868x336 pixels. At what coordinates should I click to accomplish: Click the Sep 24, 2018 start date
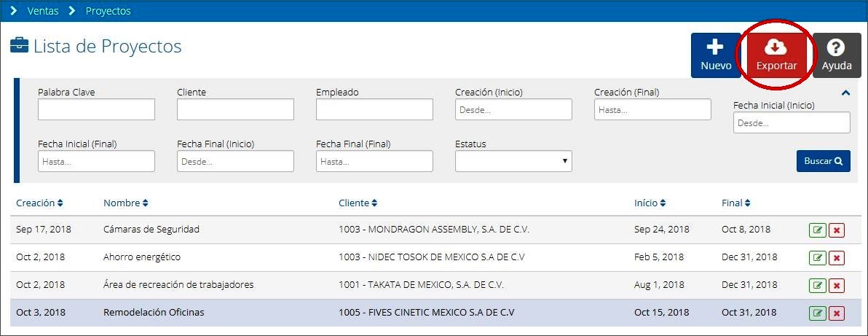pyautogui.click(x=661, y=229)
